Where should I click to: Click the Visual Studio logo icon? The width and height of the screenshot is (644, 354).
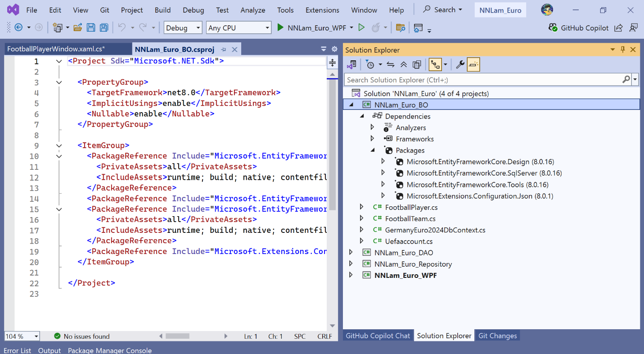(x=13, y=9)
